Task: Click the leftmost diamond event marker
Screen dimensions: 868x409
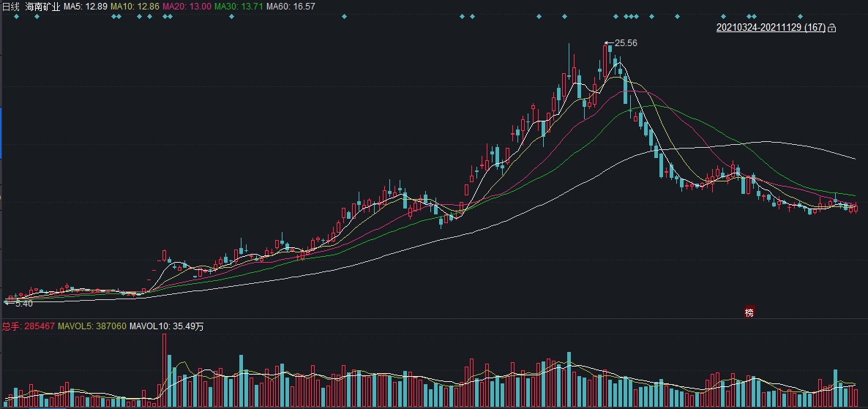Action: pyautogui.click(x=16, y=17)
